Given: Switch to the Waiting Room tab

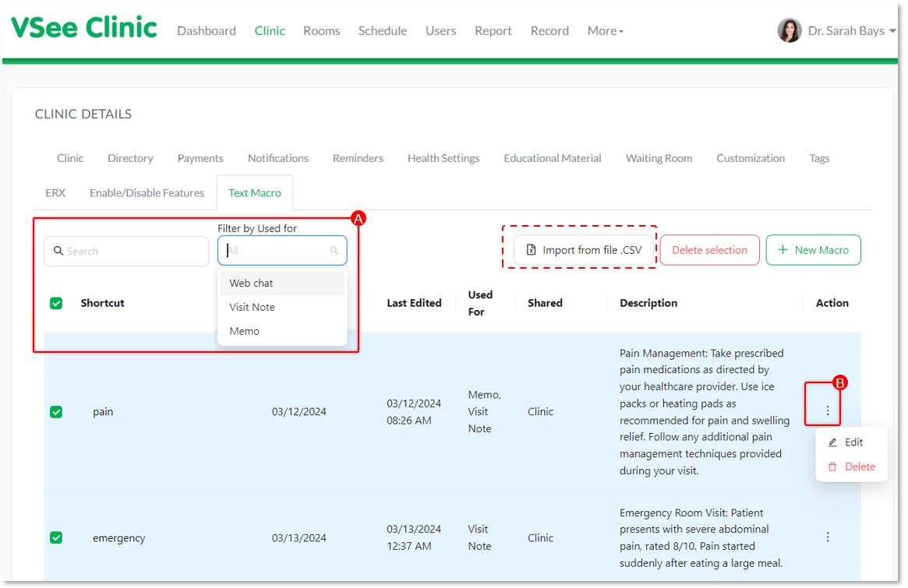Looking at the screenshot, I should (x=659, y=158).
